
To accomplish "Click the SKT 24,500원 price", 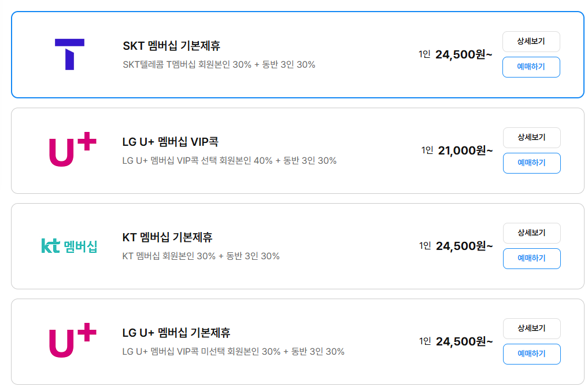I will pyautogui.click(x=464, y=55).
